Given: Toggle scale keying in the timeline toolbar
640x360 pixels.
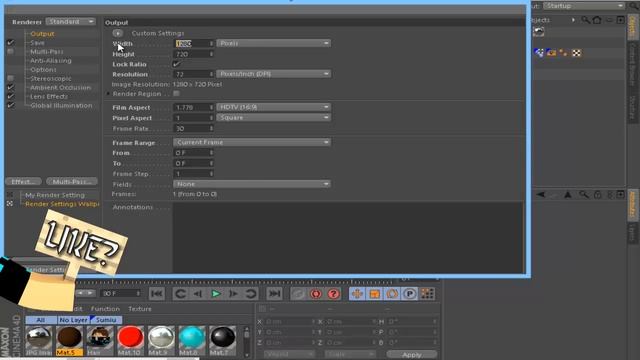Looking at the screenshot, I should pyautogui.click(x=375, y=294).
